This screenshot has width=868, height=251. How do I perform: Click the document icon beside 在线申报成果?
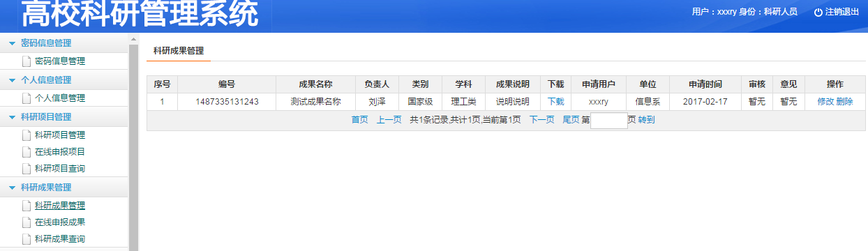pyautogui.click(x=27, y=222)
